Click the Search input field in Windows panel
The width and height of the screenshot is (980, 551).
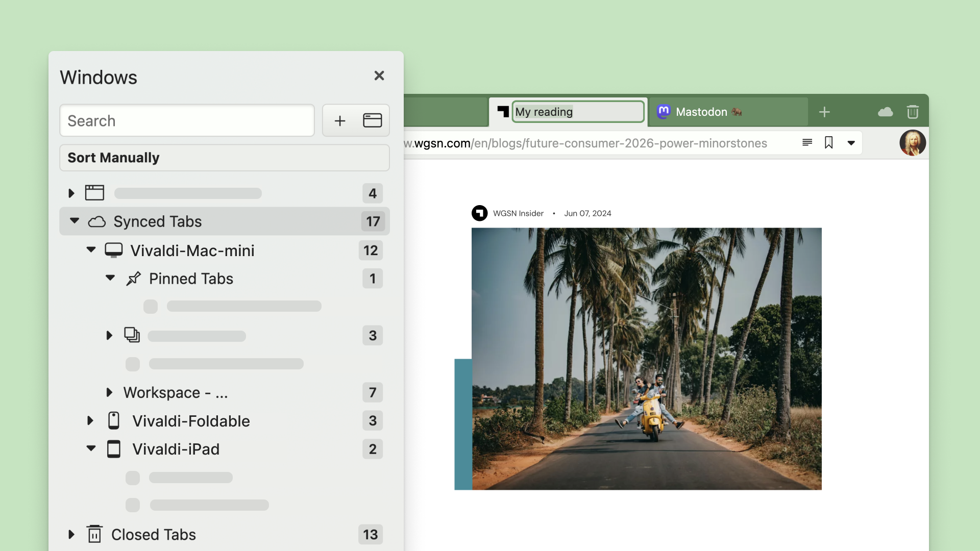[186, 120]
